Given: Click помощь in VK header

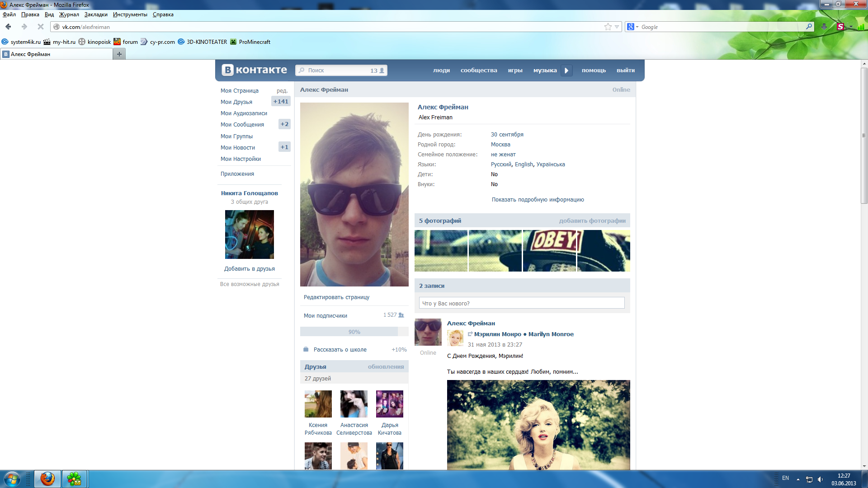Looking at the screenshot, I should (594, 70).
